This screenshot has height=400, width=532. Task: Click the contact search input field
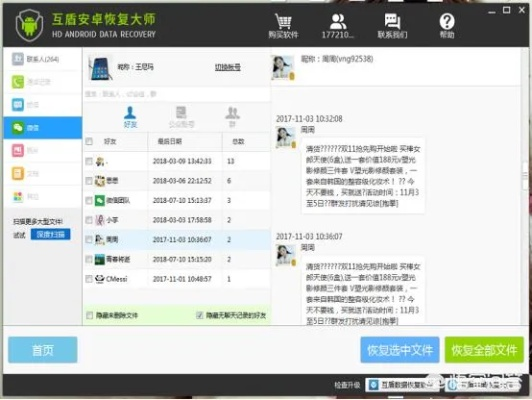coord(176,94)
